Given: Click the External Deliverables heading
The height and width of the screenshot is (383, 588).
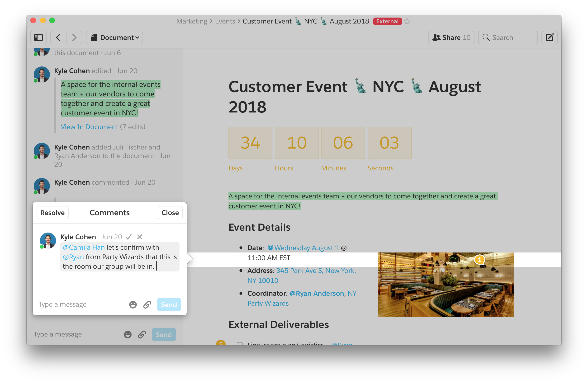Looking at the screenshot, I should pyautogui.click(x=279, y=324).
